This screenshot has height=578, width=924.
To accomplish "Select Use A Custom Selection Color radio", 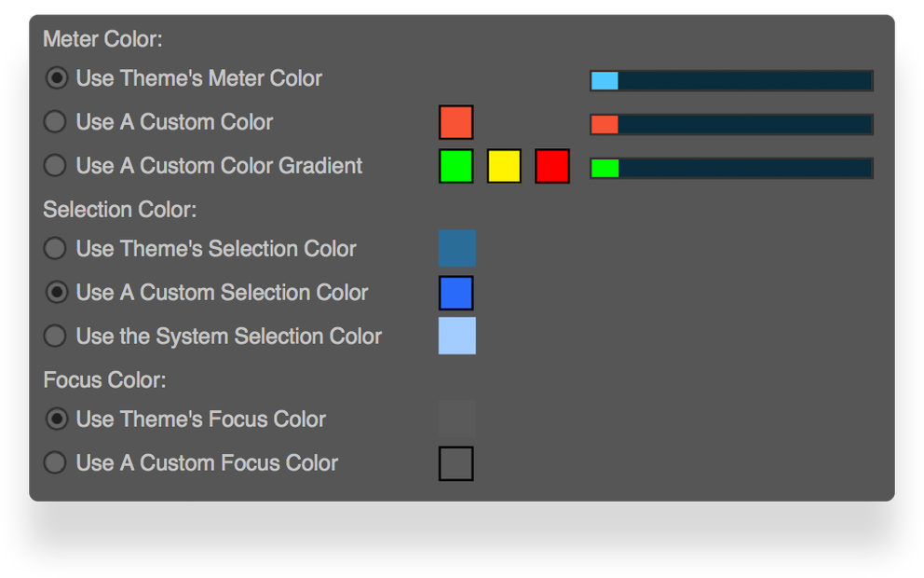I will click(x=57, y=293).
